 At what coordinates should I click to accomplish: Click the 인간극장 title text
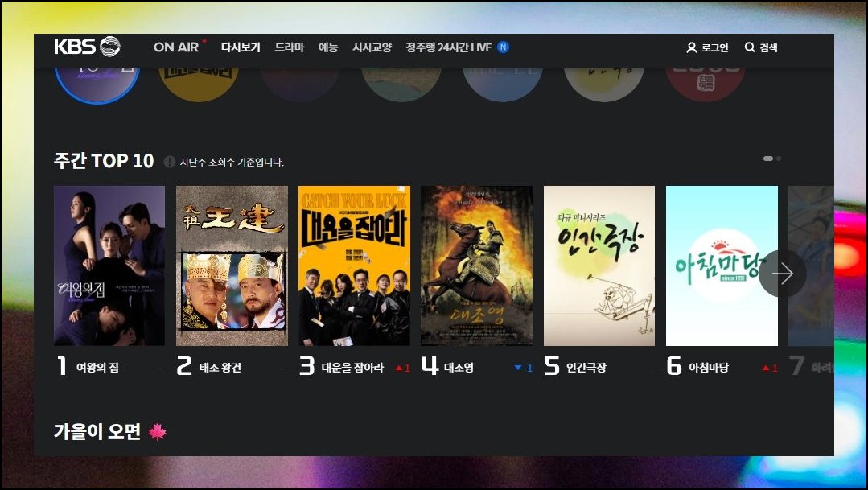pyautogui.click(x=586, y=368)
